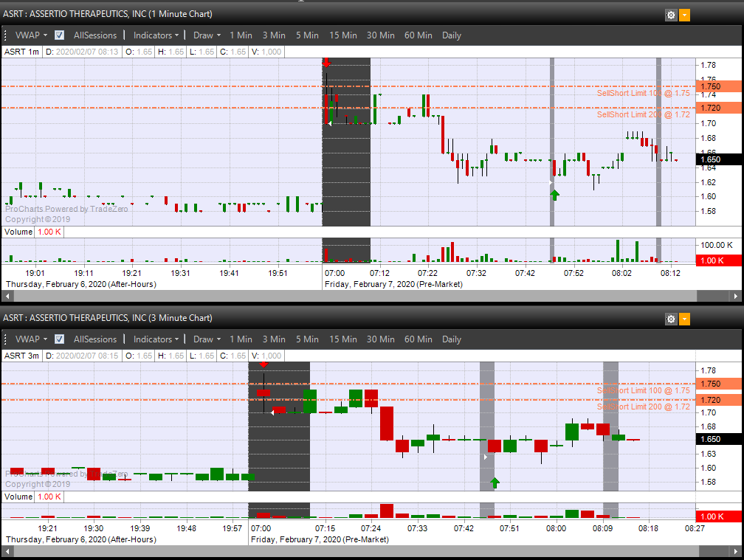Click red down arrow marker on top chart

click(x=326, y=63)
